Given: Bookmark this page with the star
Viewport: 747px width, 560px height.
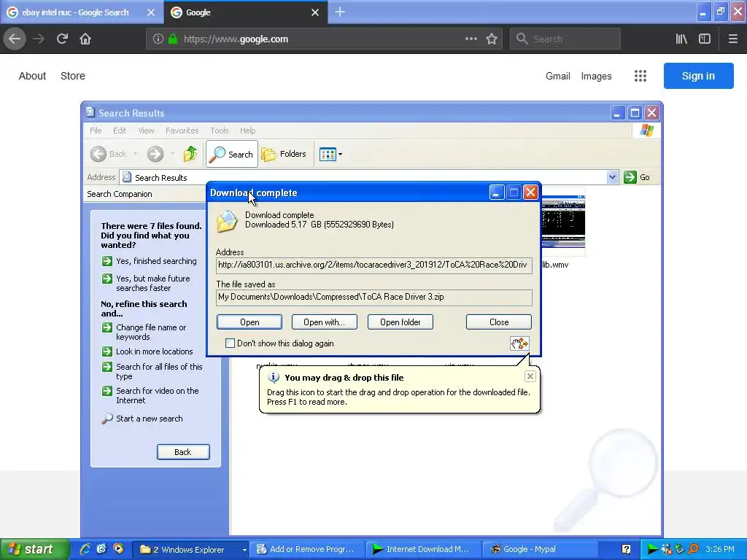Looking at the screenshot, I should coord(492,39).
